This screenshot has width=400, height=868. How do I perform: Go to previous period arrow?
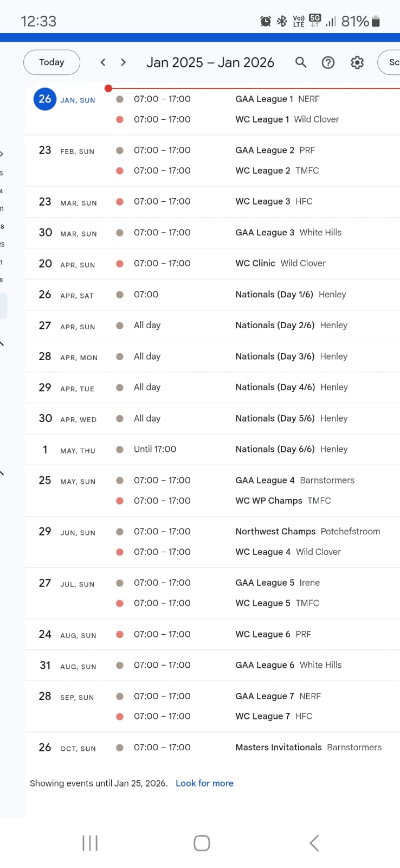[103, 62]
